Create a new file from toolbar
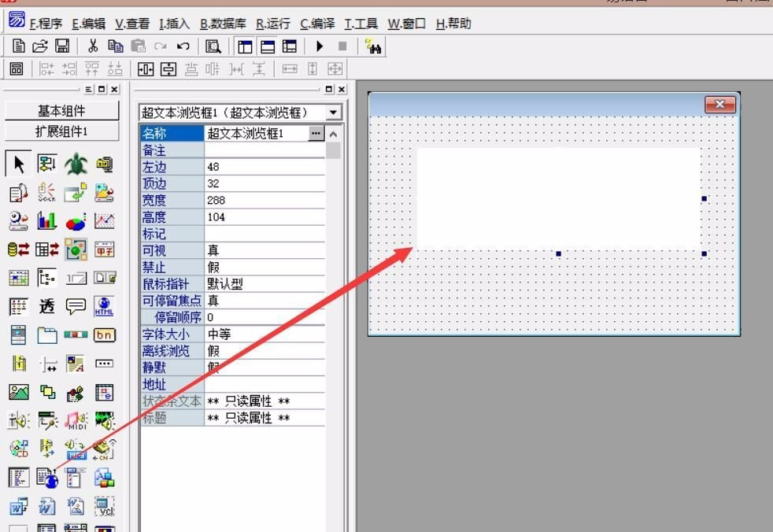773x532 pixels. click(18, 46)
